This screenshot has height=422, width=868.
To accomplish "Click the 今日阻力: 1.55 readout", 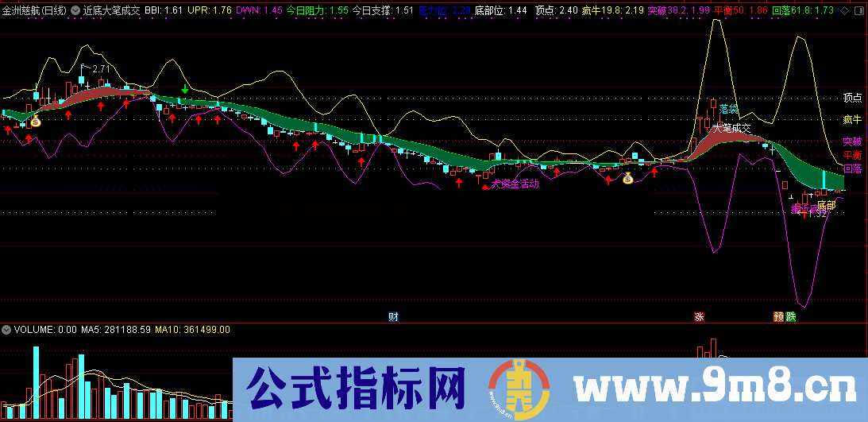I will coord(318,10).
